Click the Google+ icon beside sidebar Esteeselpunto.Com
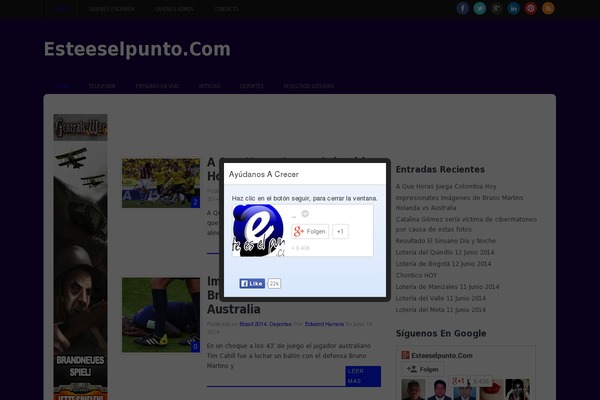The width and height of the screenshot is (600, 400). 405,355
